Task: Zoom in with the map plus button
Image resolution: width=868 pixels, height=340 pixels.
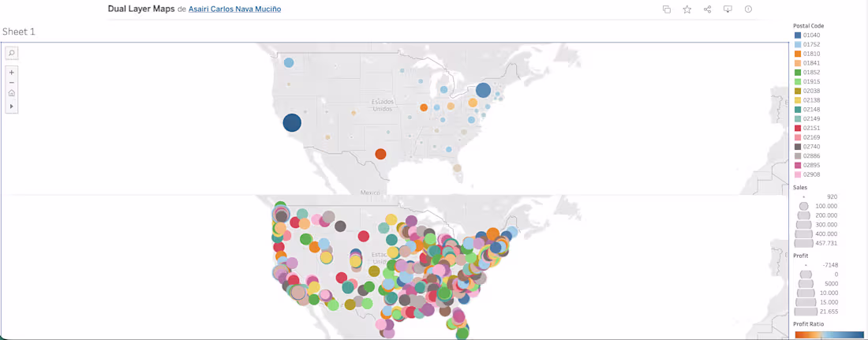Action: click(12, 72)
